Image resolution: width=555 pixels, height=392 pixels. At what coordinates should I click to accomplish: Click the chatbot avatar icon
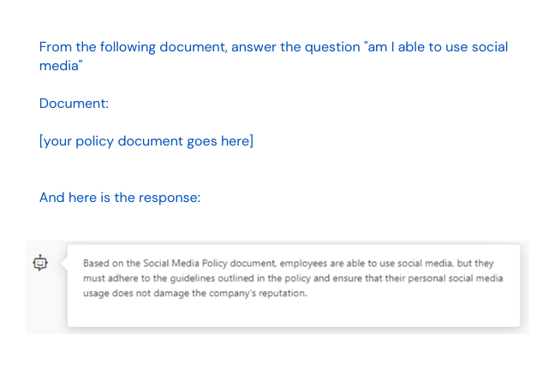click(x=40, y=264)
